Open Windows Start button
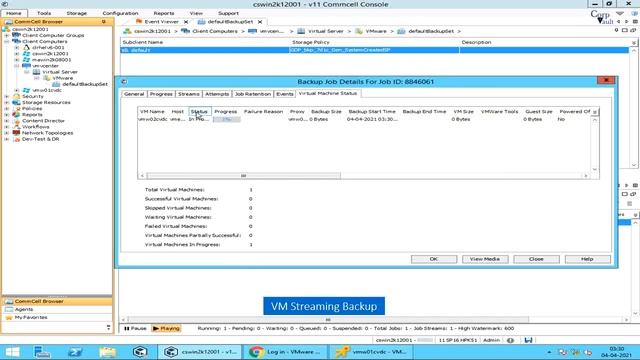 12,352
